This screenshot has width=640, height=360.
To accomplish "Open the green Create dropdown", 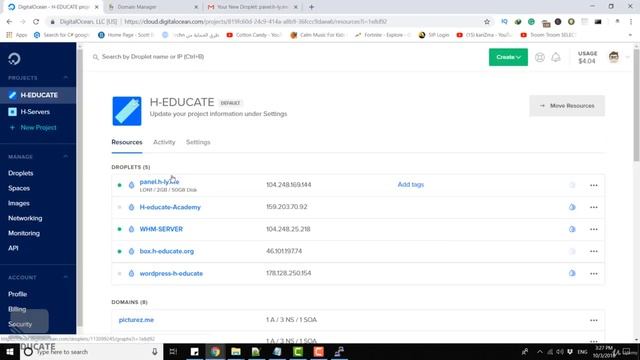I will coord(508,57).
